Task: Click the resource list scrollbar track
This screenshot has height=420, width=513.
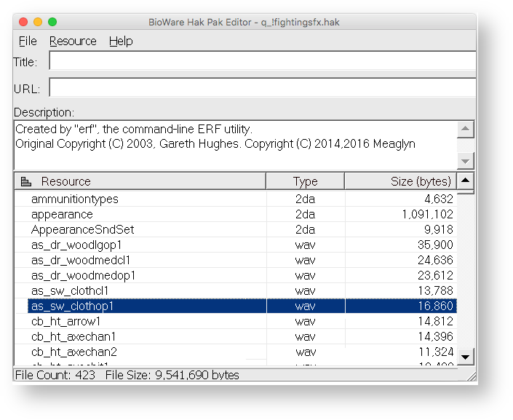Action: click(465, 272)
